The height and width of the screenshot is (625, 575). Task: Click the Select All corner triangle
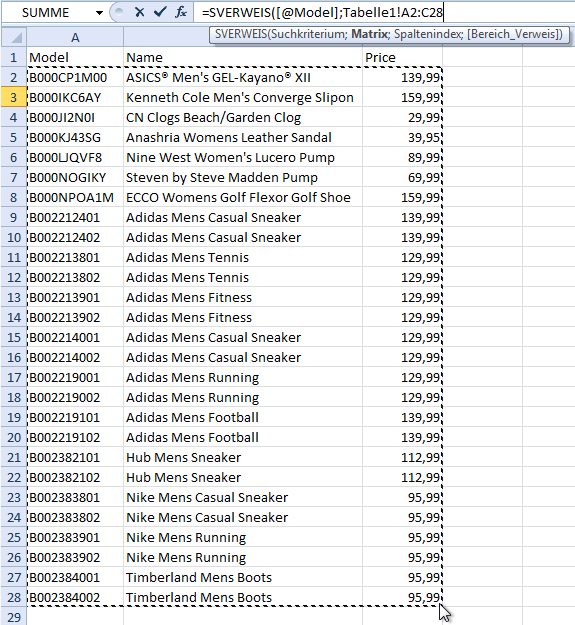click(14, 37)
